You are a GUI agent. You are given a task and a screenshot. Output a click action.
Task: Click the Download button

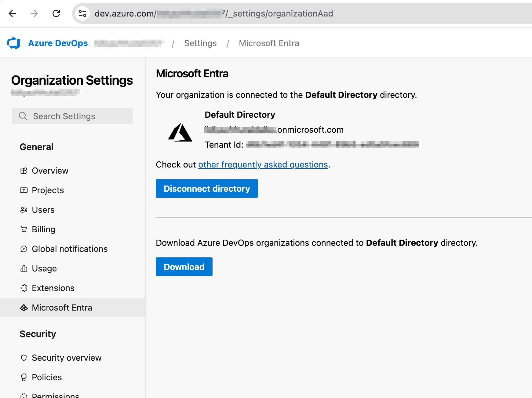(184, 267)
